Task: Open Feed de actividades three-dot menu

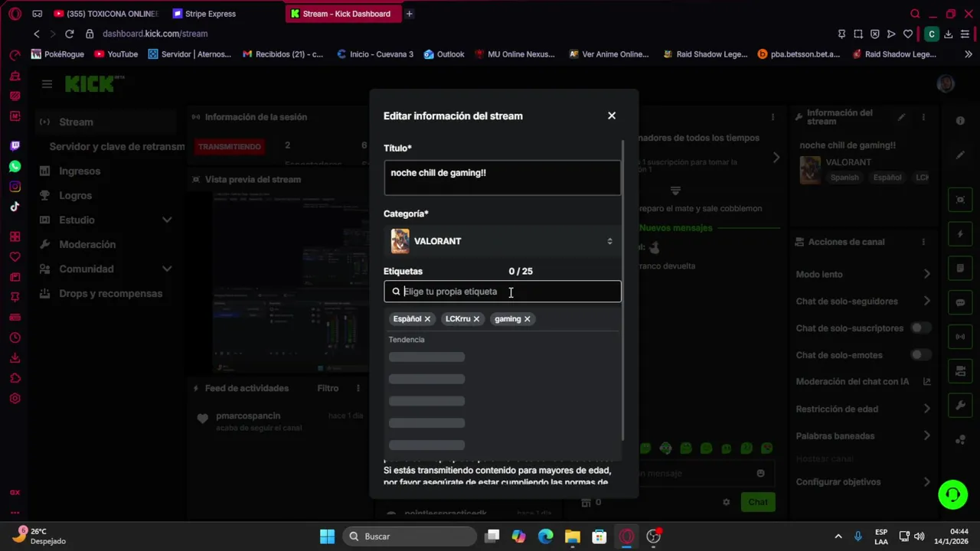Action: coord(358,388)
